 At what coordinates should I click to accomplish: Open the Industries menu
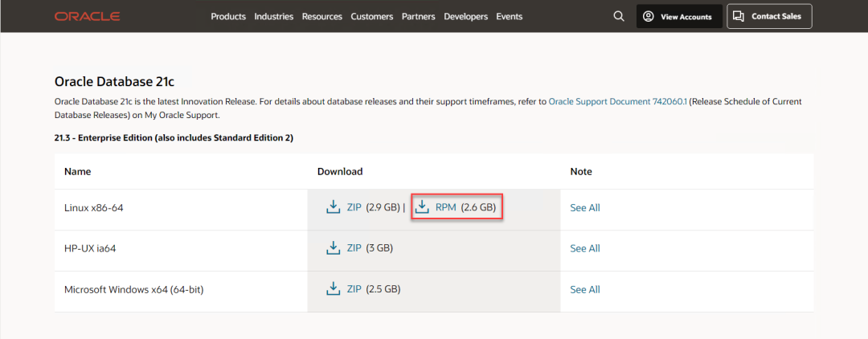[x=273, y=16]
